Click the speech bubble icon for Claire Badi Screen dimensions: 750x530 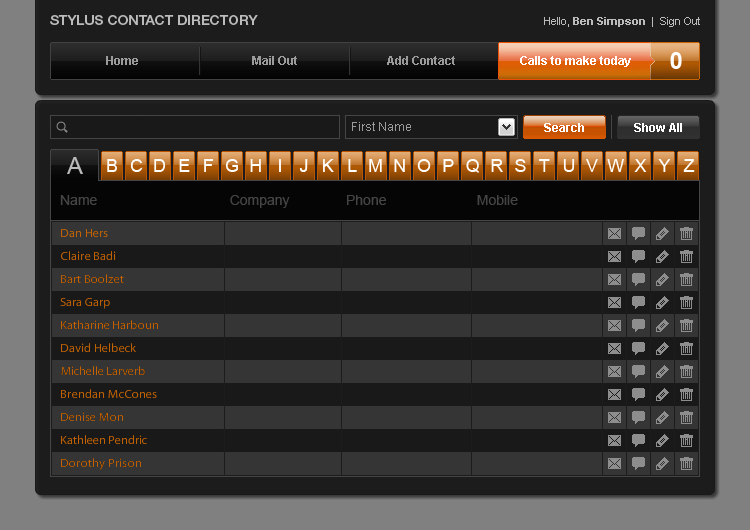click(x=638, y=256)
